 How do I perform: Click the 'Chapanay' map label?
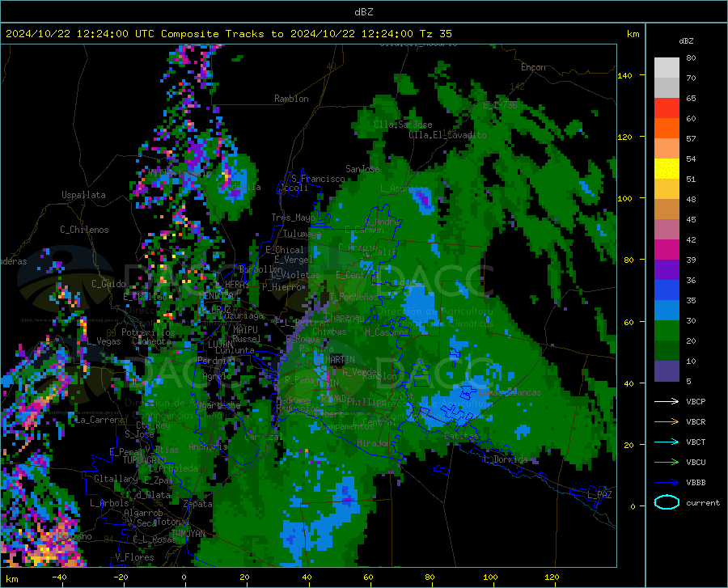point(345,317)
